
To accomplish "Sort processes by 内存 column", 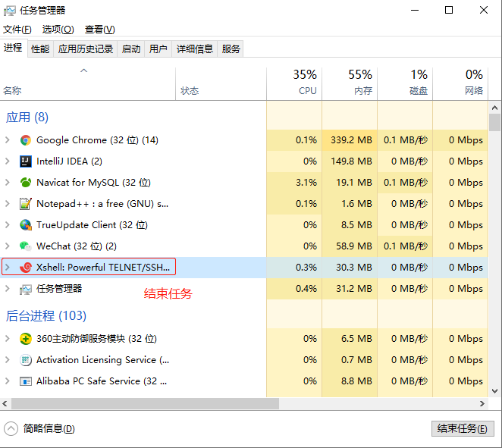I will pos(350,84).
